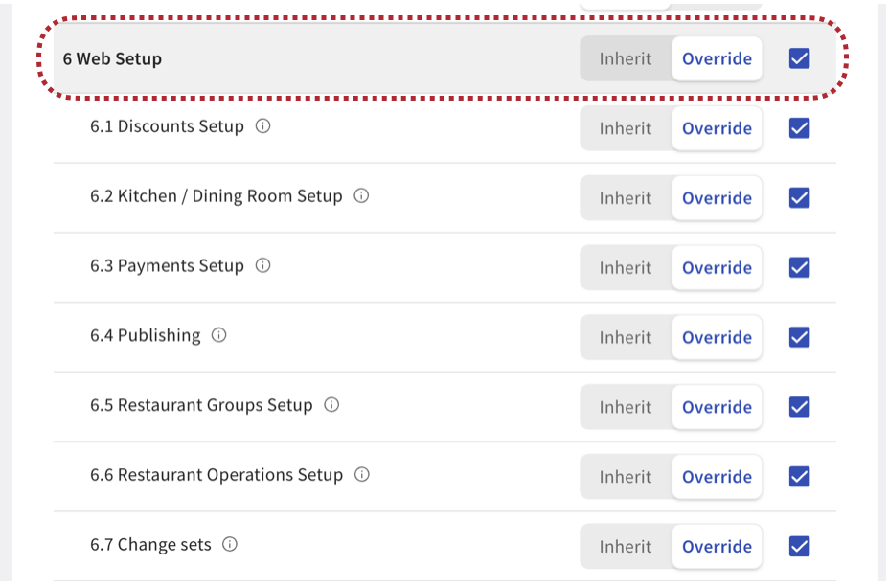The width and height of the screenshot is (889, 588).
Task: Click Inherit for 6.4 Publishing
Action: point(625,337)
